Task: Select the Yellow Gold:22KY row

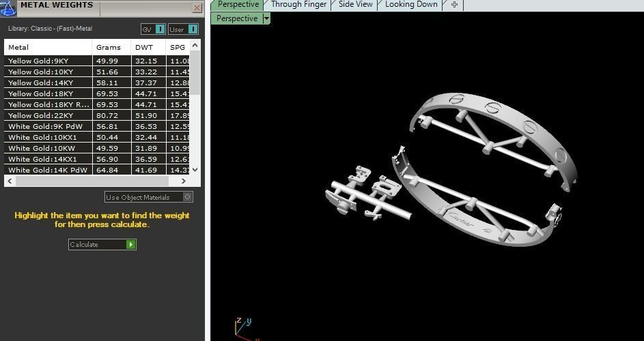Action: click(x=97, y=115)
